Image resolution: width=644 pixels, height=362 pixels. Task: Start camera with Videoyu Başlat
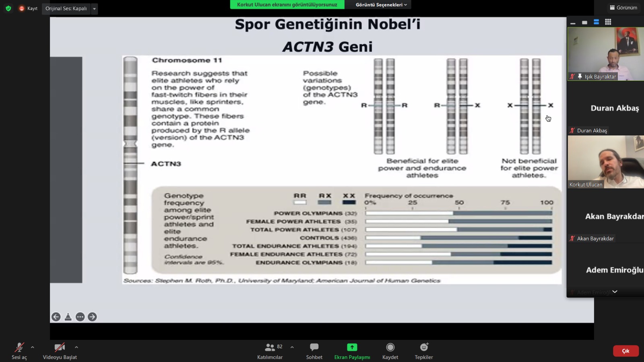click(60, 350)
